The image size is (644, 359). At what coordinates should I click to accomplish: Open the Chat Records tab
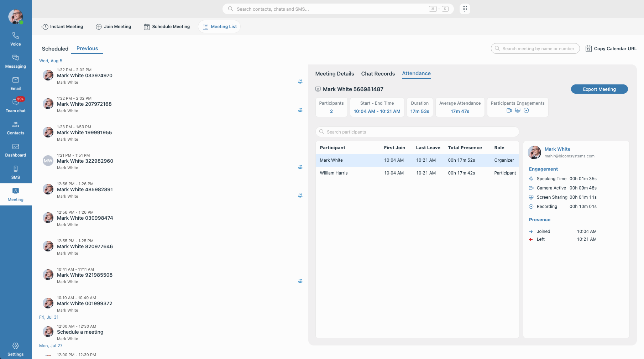tap(378, 74)
